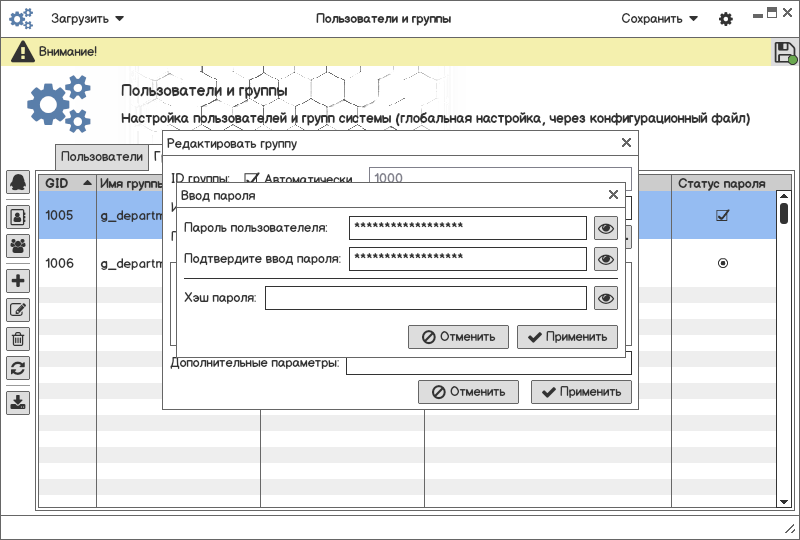Click inside the "Хэш пароля" input field
Viewport: 800px width, 540px height.
tap(425, 298)
